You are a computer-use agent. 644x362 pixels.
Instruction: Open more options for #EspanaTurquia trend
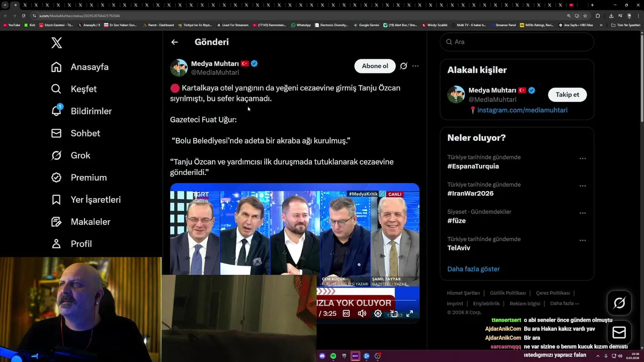[x=583, y=158]
